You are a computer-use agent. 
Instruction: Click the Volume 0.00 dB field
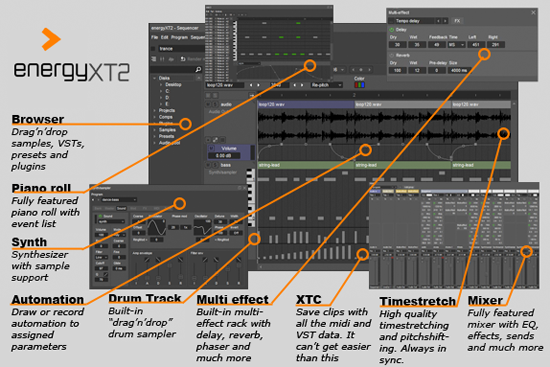[223, 156]
